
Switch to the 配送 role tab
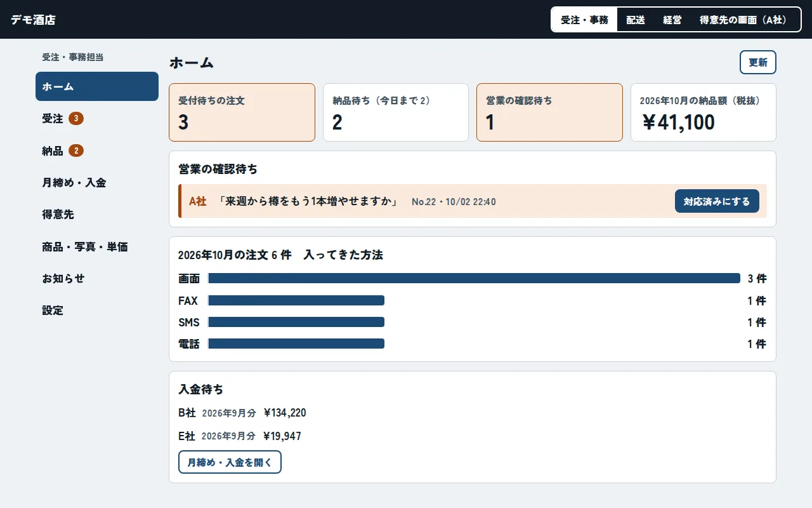point(636,20)
